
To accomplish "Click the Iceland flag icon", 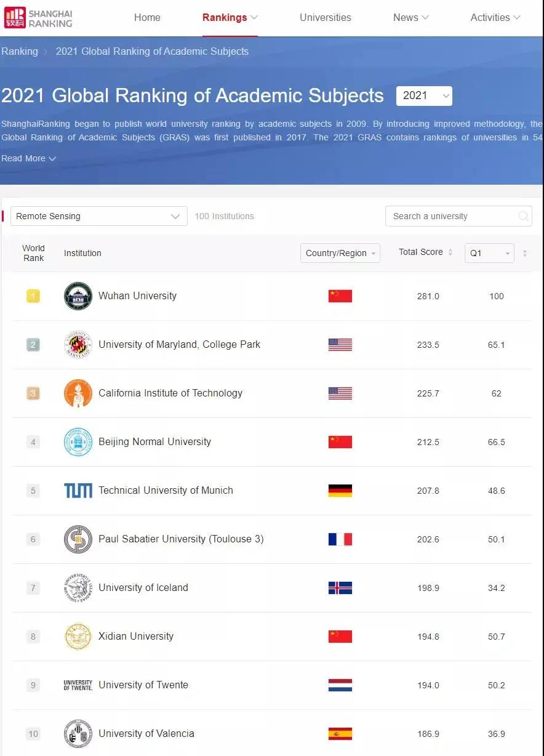I will [340, 588].
